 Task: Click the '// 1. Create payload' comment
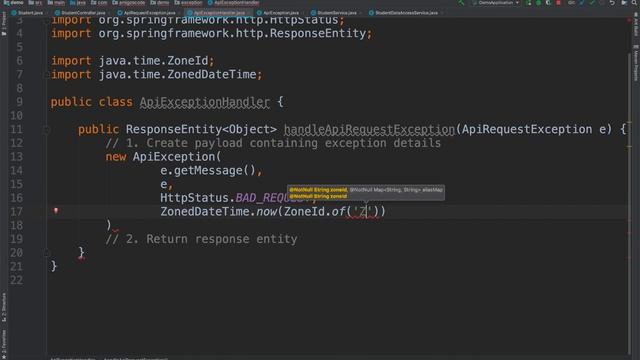273,143
